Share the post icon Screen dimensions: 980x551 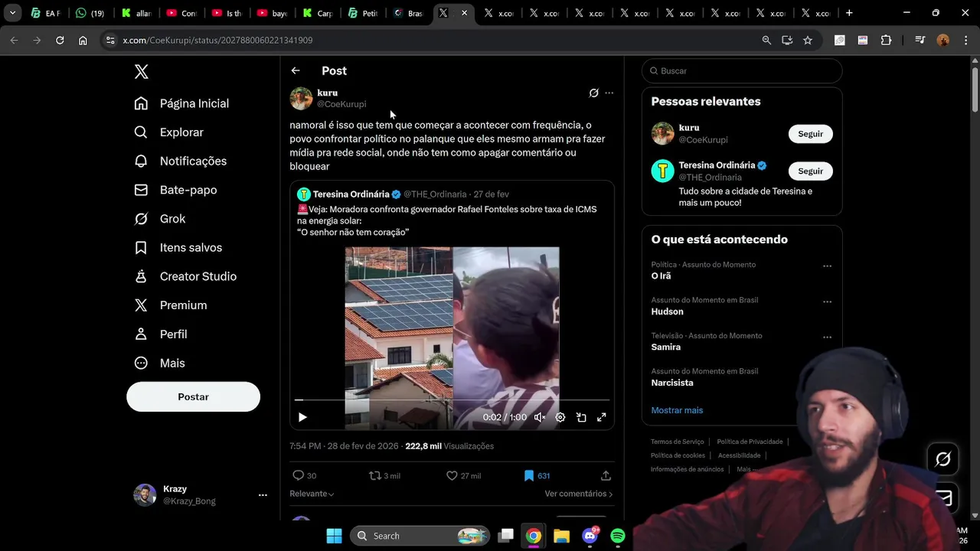point(606,475)
